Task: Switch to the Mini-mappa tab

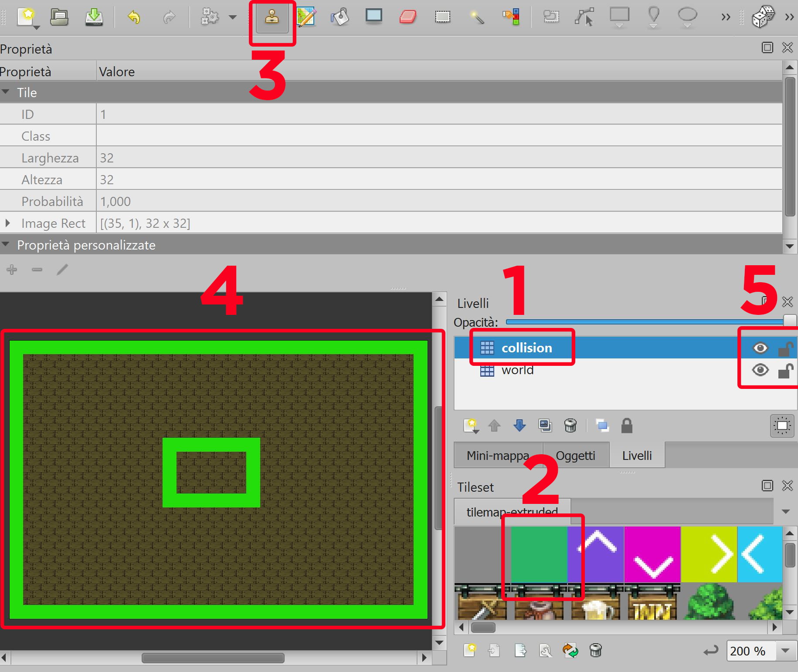Action: point(498,455)
